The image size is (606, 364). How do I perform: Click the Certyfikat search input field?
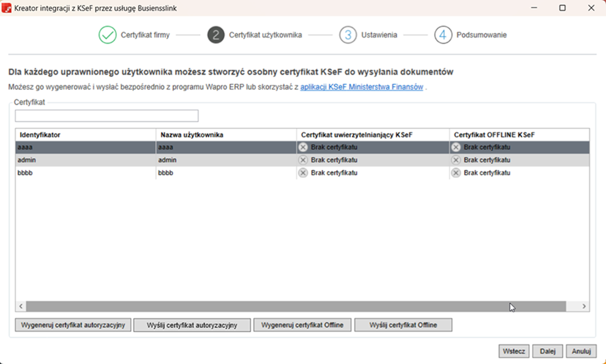click(x=107, y=116)
